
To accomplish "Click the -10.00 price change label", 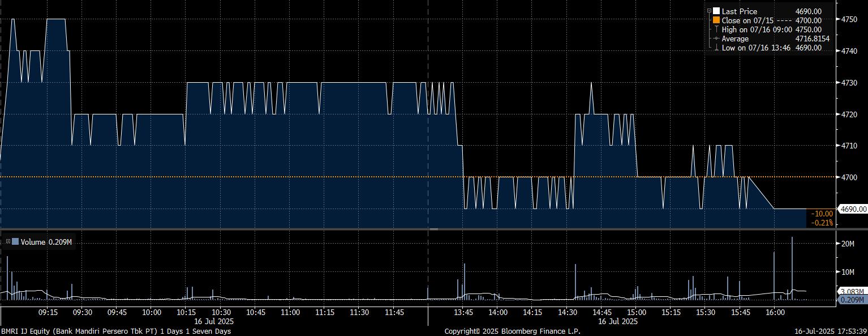I will point(822,214).
